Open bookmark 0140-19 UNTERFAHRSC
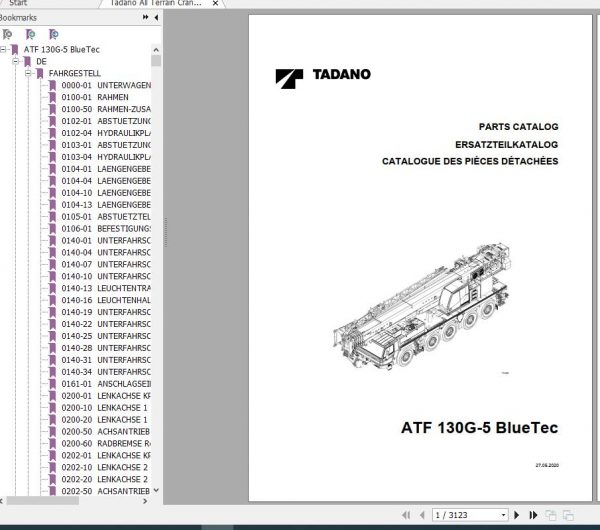The image size is (600, 530). (x=106, y=312)
